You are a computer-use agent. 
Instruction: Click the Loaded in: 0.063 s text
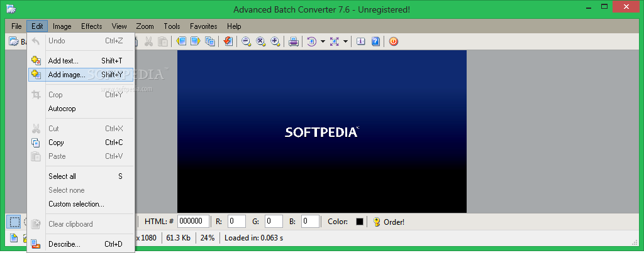coord(253,238)
